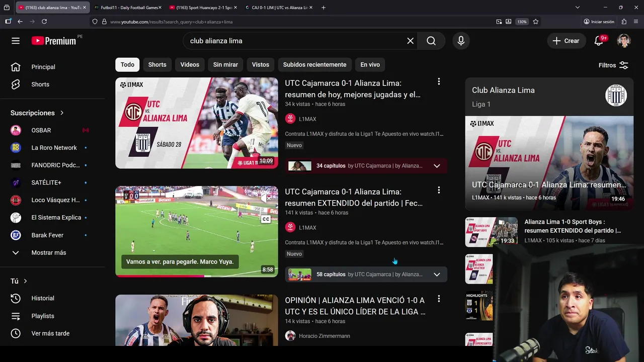Select the Vistos filter chip

pos(261,65)
